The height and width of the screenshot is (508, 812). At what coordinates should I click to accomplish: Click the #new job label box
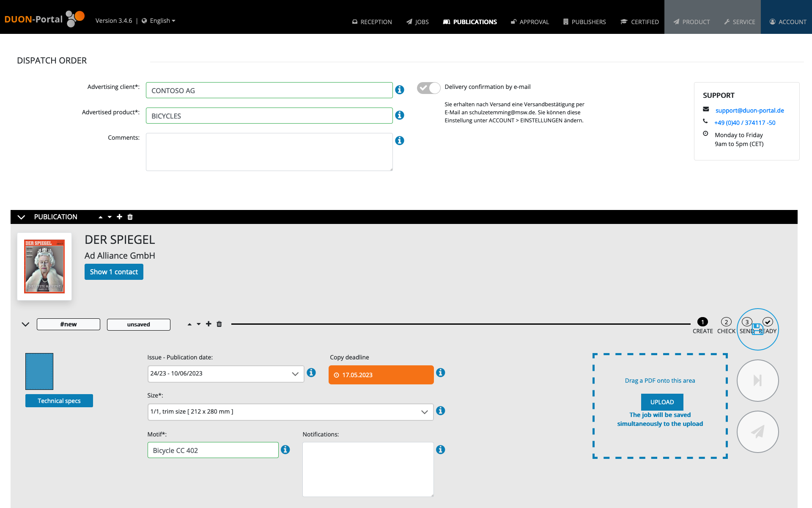[69, 324]
